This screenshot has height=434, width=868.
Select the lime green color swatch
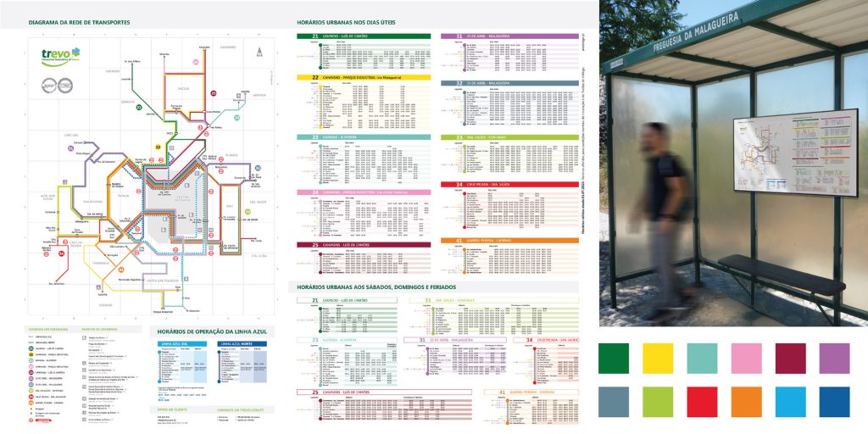(x=658, y=402)
